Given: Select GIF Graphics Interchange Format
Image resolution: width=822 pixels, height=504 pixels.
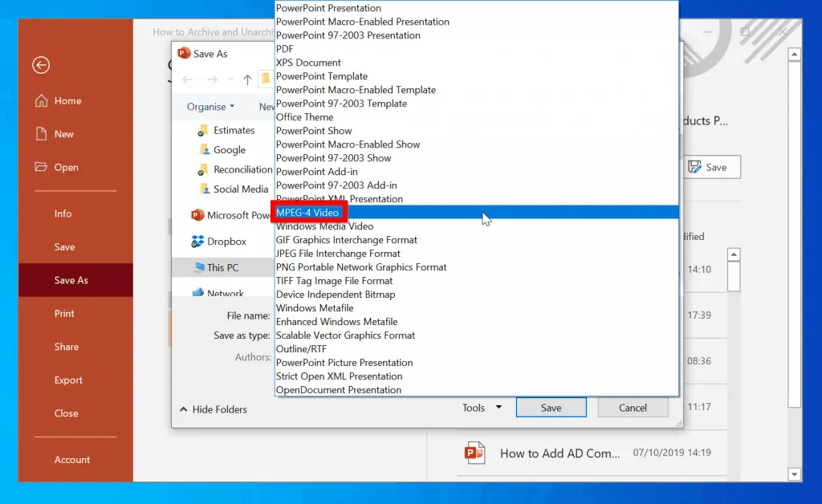Looking at the screenshot, I should coord(477,239).
